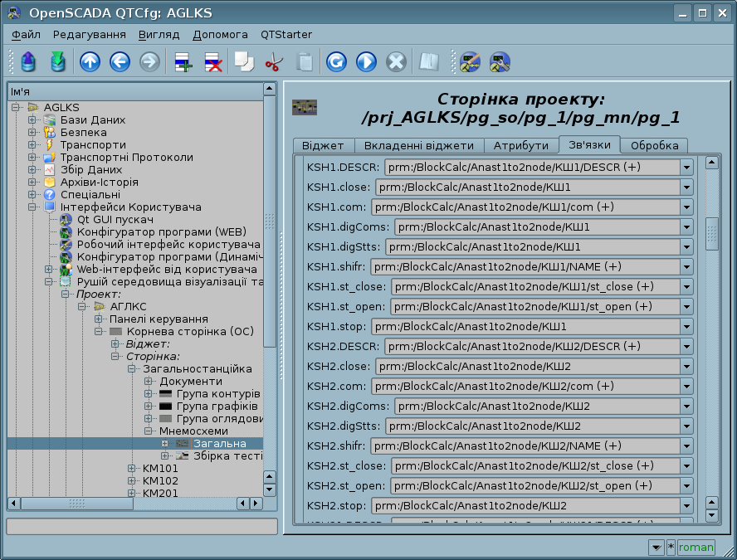Screen dimensions: 737x560
Task: Click the scissors cut icon
Action: (273, 61)
